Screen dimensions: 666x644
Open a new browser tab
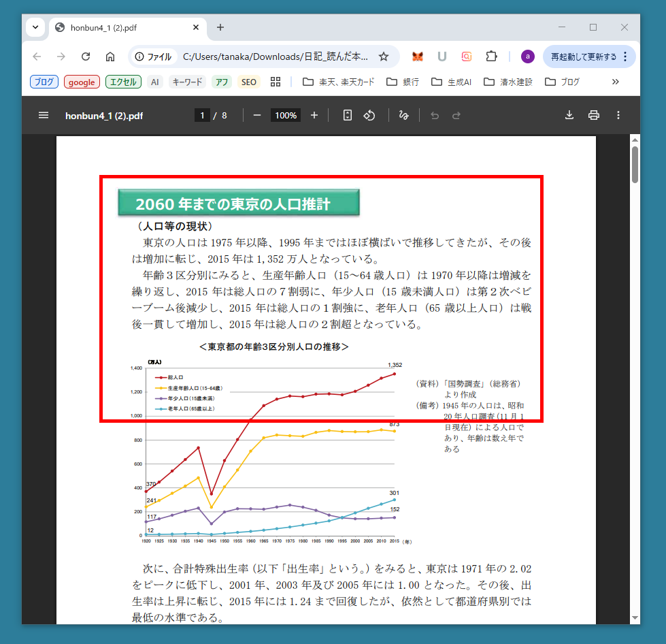(220, 28)
